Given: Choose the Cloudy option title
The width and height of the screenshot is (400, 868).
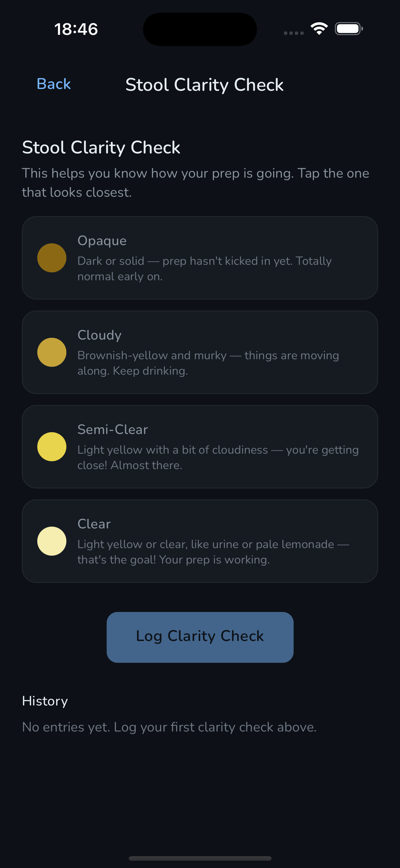Looking at the screenshot, I should 99,335.
